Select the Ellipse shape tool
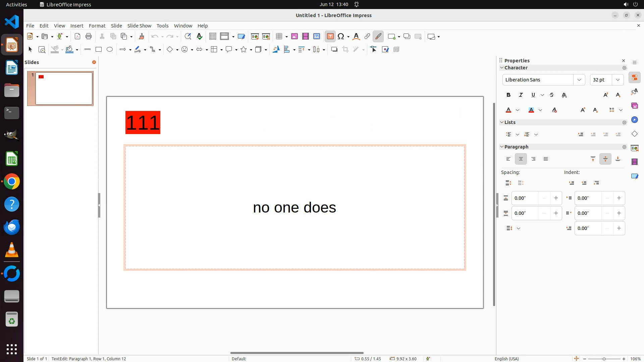The height and width of the screenshot is (362, 644). click(110, 50)
